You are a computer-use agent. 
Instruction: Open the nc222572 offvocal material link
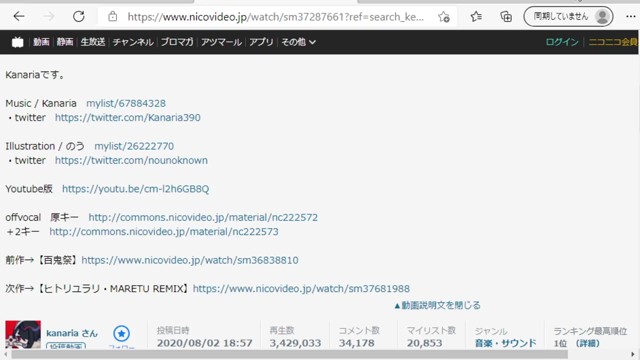pyautogui.click(x=203, y=217)
